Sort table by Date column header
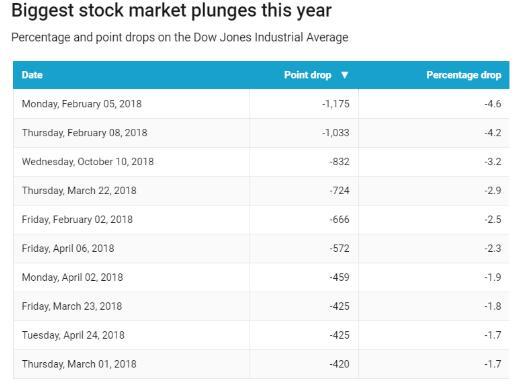The height and width of the screenshot is (388, 520). click(x=32, y=75)
